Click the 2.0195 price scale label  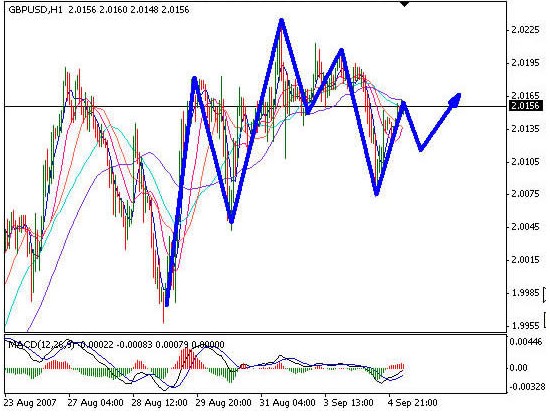pyautogui.click(x=525, y=63)
